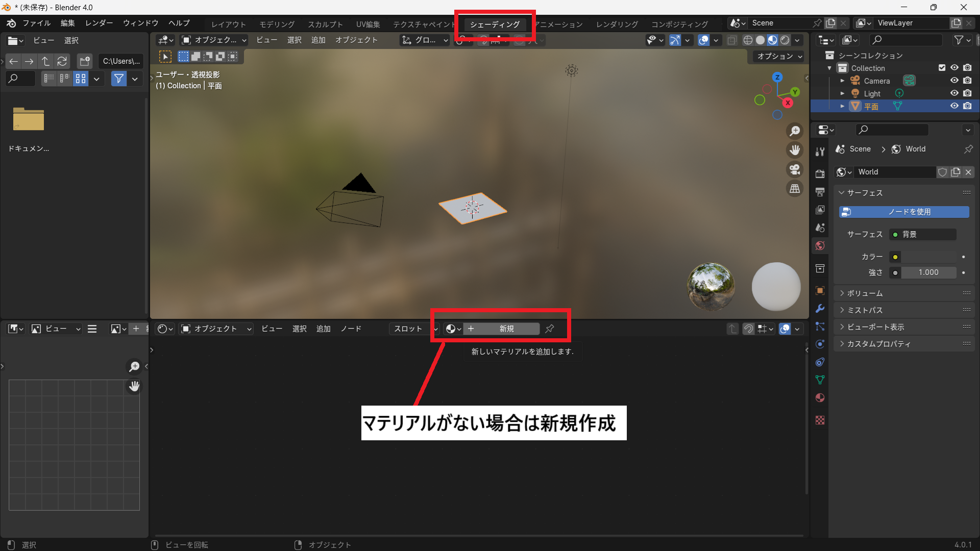Image resolution: width=980 pixels, height=551 pixels.
Task: Toggle camera view icon in viewport
Action: [x=795, y=169]
